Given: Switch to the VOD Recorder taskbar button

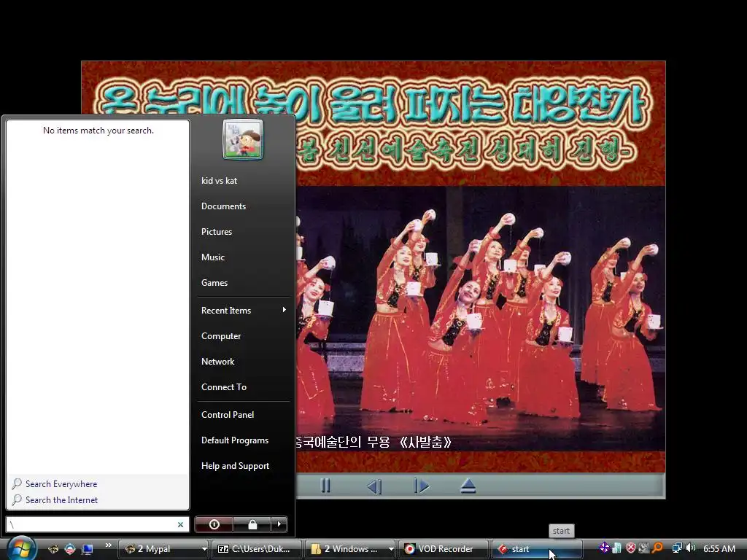Looking at the screenshot, I should tap(443, 549).
